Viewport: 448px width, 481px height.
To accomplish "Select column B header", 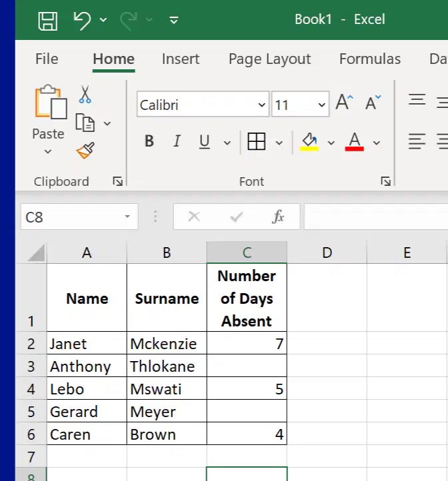I will click(167, 252).
